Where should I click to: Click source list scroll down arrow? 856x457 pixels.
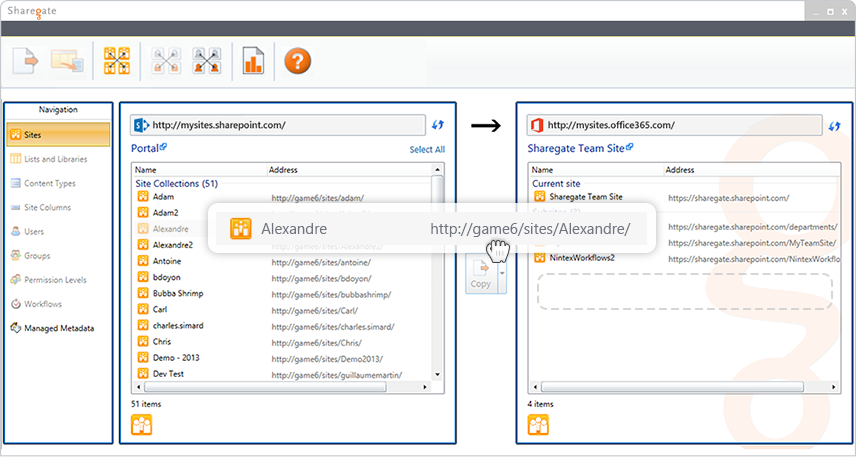437,375
